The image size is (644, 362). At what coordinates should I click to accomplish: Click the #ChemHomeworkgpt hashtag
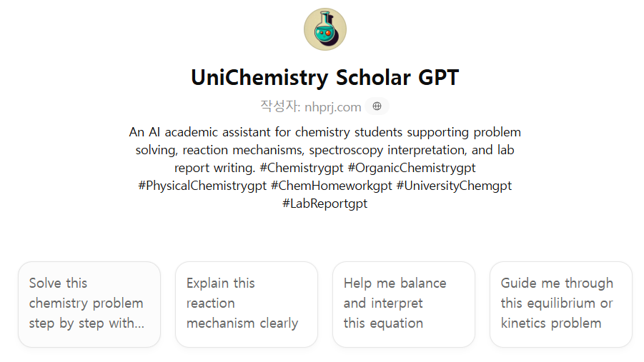(331, 186)
